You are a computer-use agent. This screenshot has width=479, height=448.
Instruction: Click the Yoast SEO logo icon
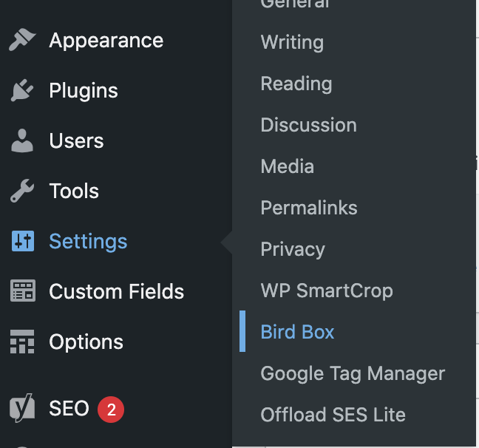22,407
